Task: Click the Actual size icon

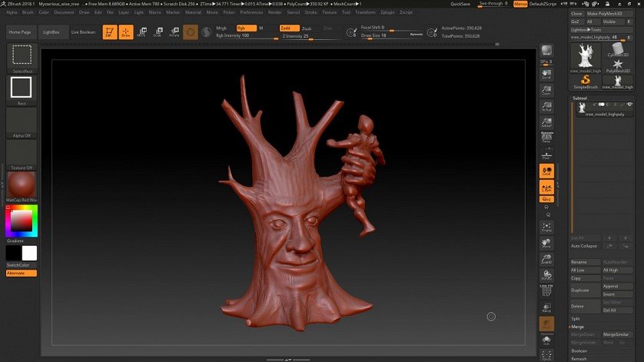Action: coord(546,106)
